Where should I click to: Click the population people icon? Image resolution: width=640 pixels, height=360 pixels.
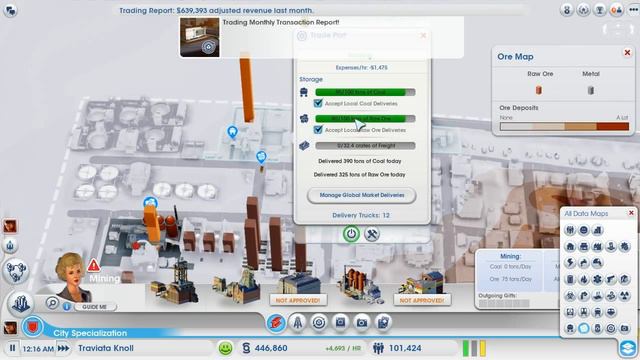[378, 348]
